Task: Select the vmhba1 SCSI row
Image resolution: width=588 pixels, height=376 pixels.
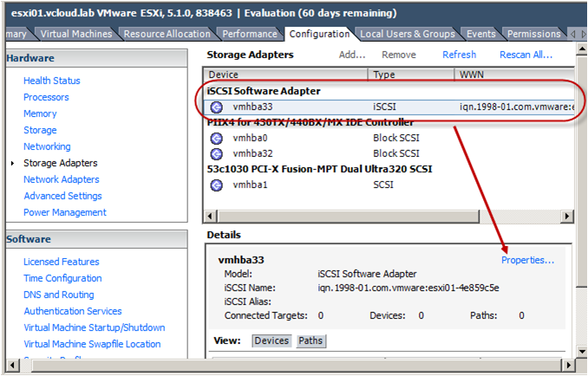Action: [x=389, y=185]
